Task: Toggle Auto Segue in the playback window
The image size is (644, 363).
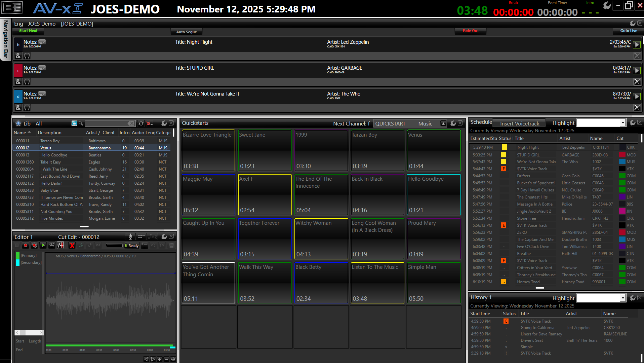Action: 186,31
